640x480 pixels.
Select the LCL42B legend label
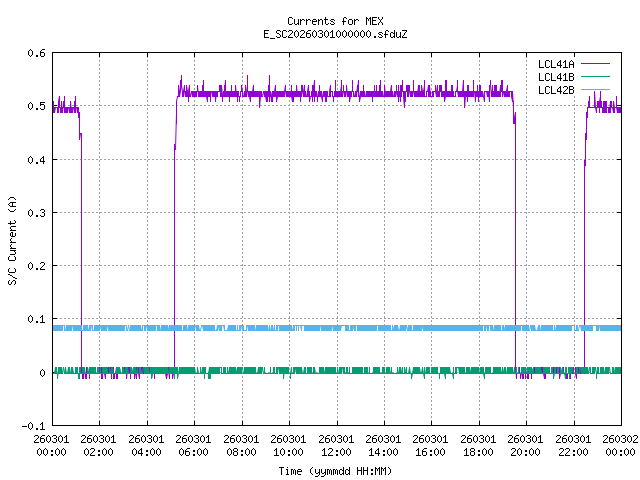click(555, 90)
